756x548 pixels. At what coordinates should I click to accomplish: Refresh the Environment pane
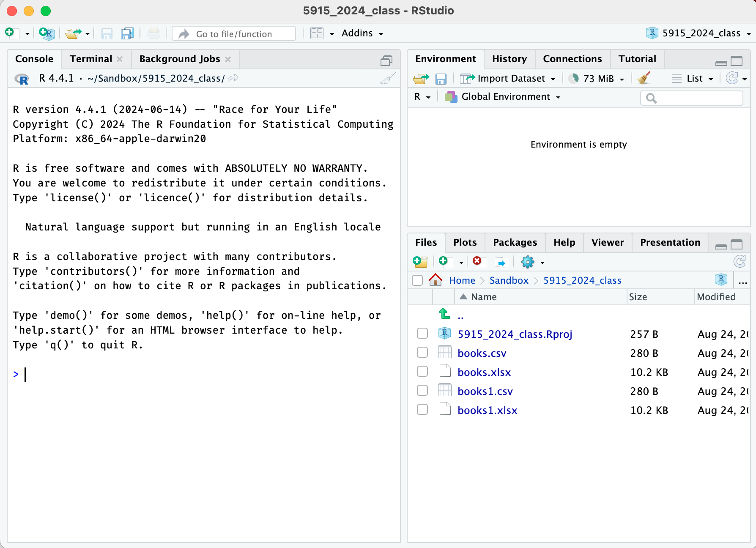(732, 78)
